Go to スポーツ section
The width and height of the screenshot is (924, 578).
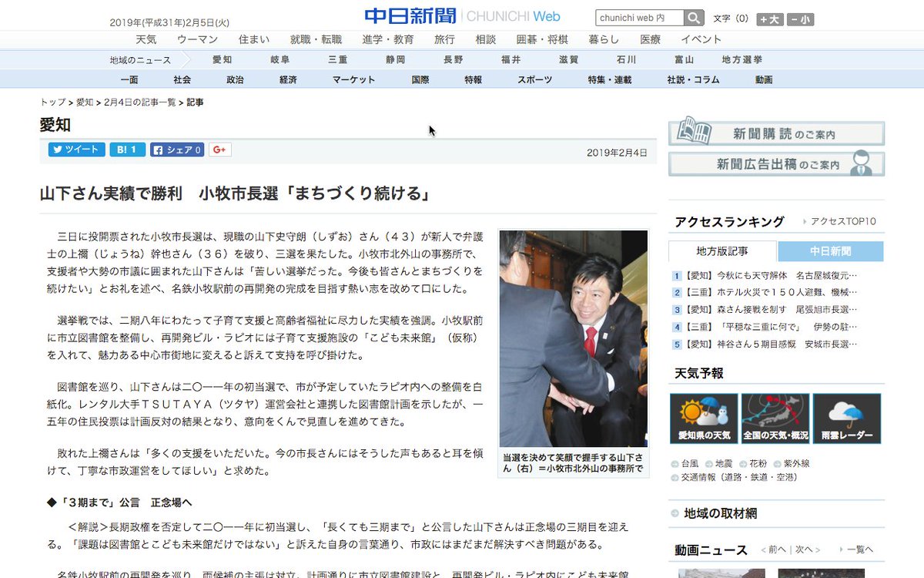tap(534, 79)
